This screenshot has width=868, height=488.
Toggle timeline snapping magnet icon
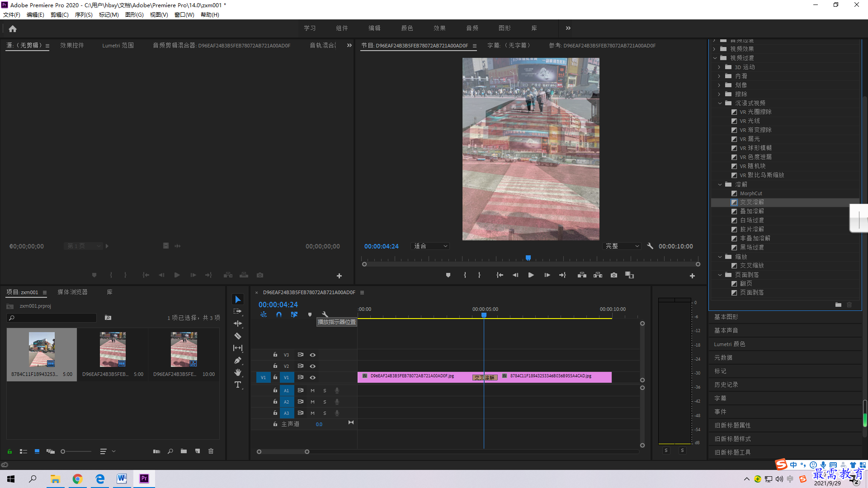tap(279, 314)
